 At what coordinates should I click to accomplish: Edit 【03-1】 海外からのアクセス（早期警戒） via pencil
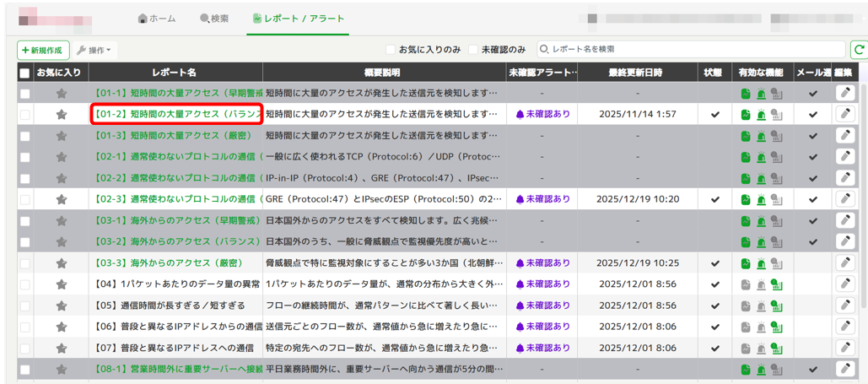pos(844,220)
